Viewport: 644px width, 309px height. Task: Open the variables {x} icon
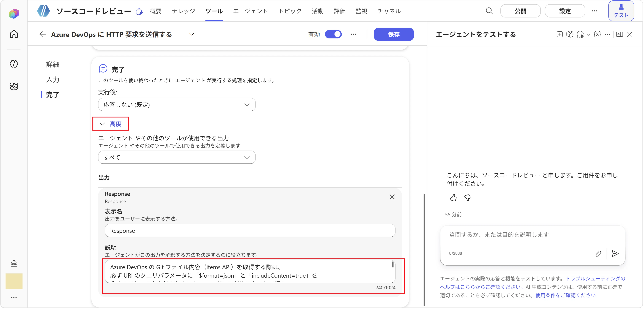tap(597, 34)
